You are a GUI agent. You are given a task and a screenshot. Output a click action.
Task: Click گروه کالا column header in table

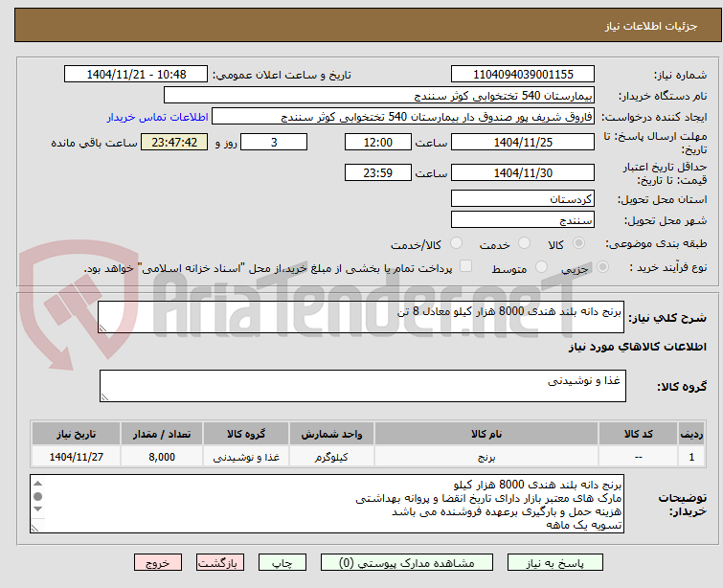(x=246, y=434)
